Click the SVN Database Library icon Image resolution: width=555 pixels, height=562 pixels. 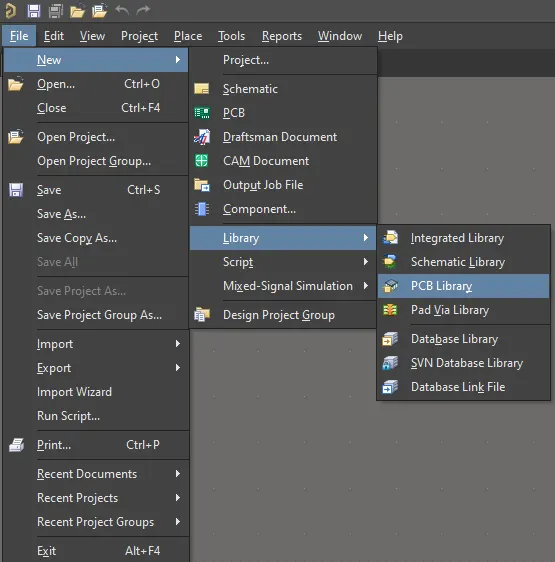390,363
